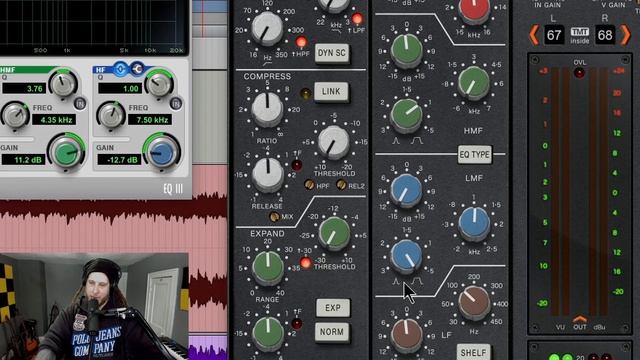Click the compressor THRESHOLD knob
The width and height of the screenshot is (640, 360).
coord(333,142)
